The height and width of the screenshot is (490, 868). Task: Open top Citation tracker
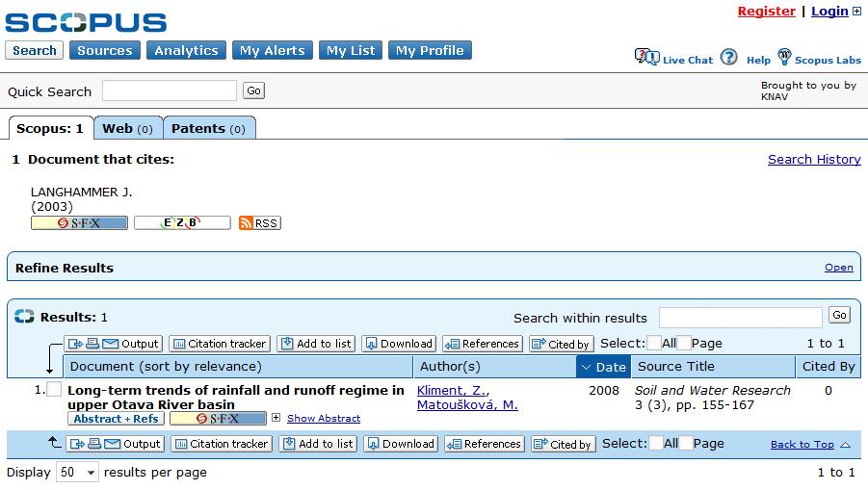pos(220,344)
